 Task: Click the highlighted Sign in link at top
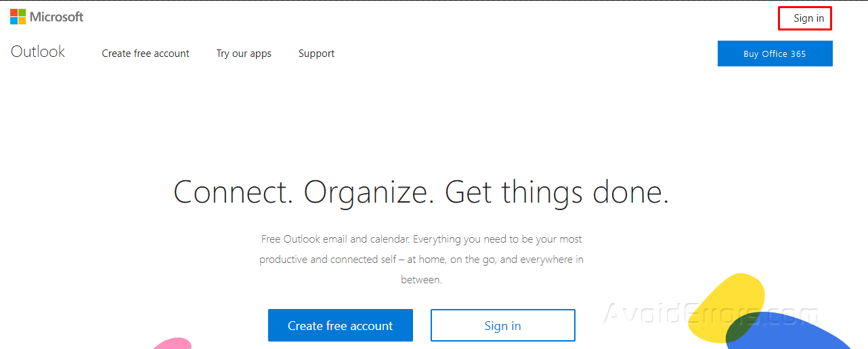(x=808, y=18)
